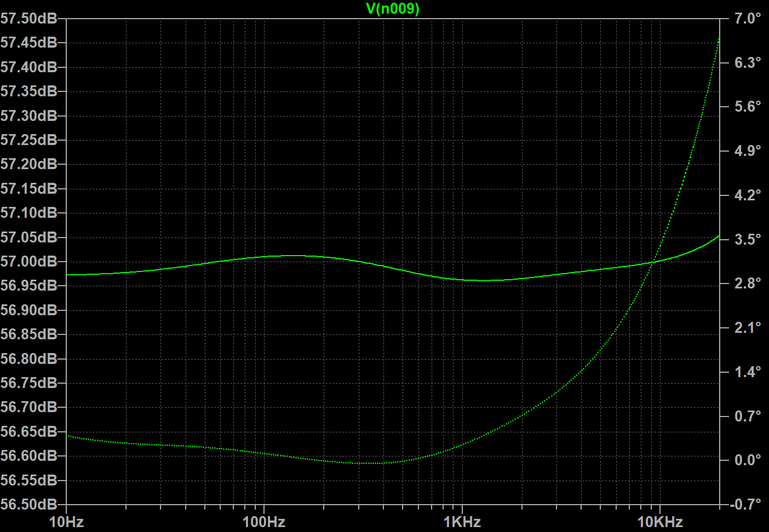This screenshot has width=769, height=532.
Task: Click the 56.80dB axis label
Action: tap(28, 359)
